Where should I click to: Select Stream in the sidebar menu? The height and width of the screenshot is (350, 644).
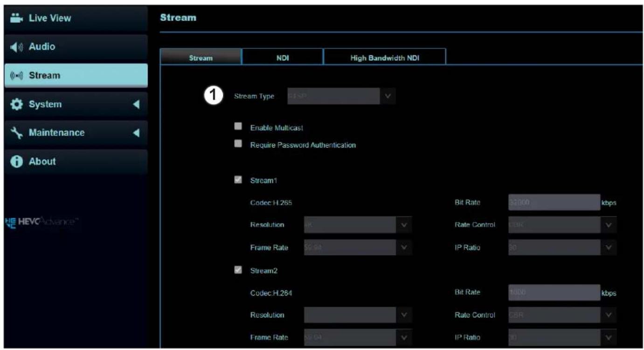coord(75,75)
